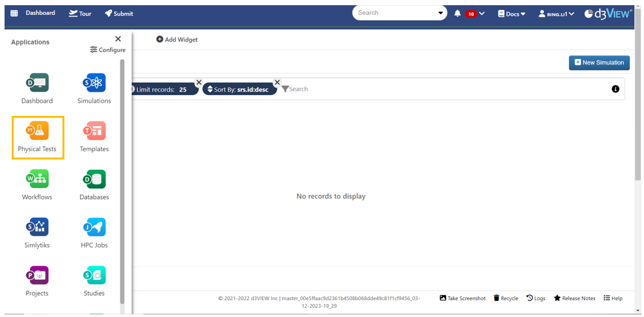Open notifications bell icon
644x317 pixels.
click(x=457, y=14)
